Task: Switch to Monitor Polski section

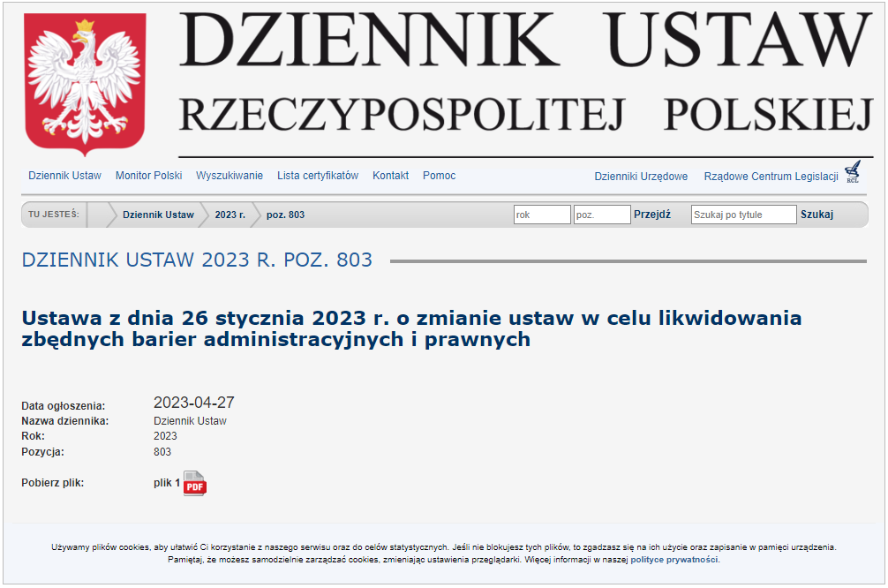Action: [x=149, y=176]
